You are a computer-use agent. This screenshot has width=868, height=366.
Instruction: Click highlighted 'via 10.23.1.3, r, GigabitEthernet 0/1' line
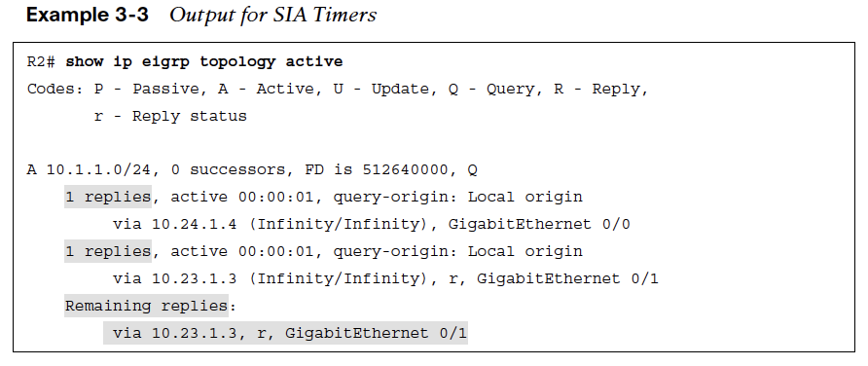286,333
